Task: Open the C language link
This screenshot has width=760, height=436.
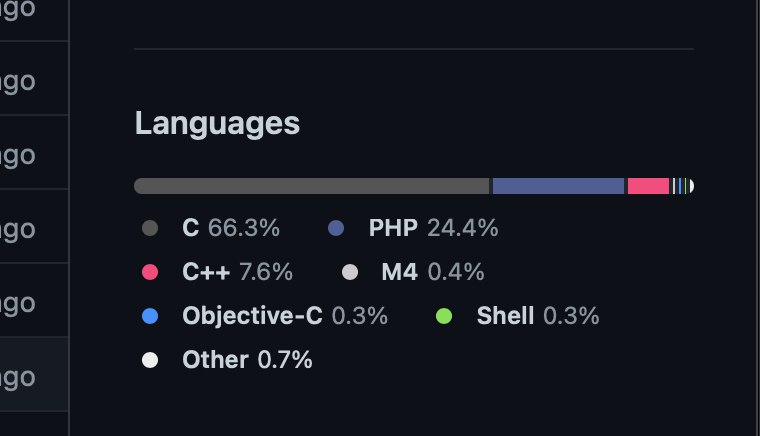Action: [211, 228]
